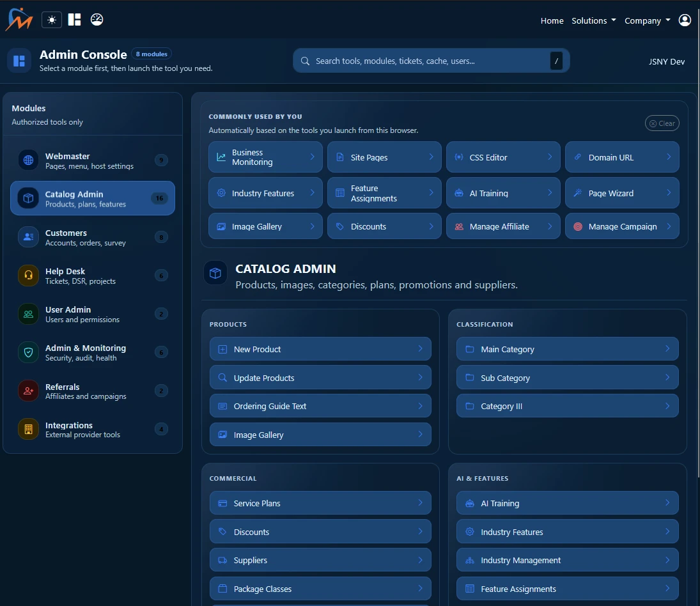This screenshot has height=606, width=700.
Task: Click Feature Assignments tile in commonly used
Action: pos(384,193)
